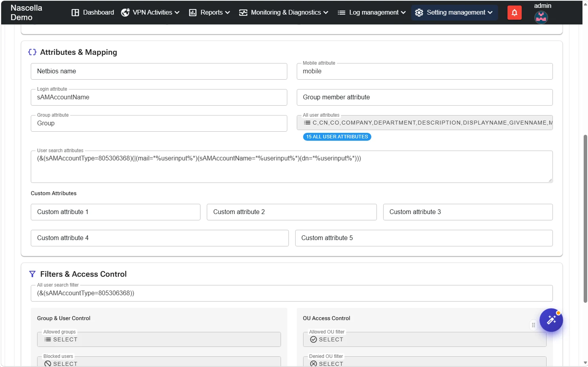
Task: Expand the Log management chevron
Action: [403, 13]
